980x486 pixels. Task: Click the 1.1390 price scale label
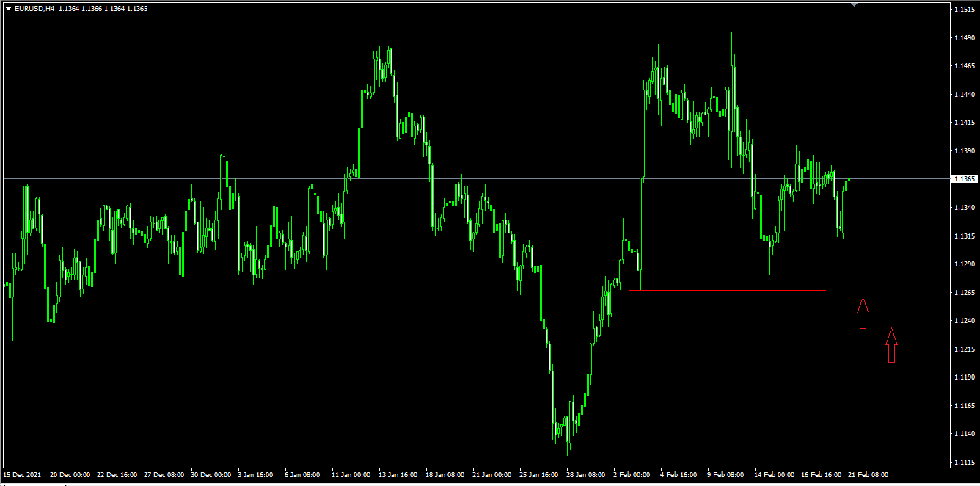click(964, 150)
